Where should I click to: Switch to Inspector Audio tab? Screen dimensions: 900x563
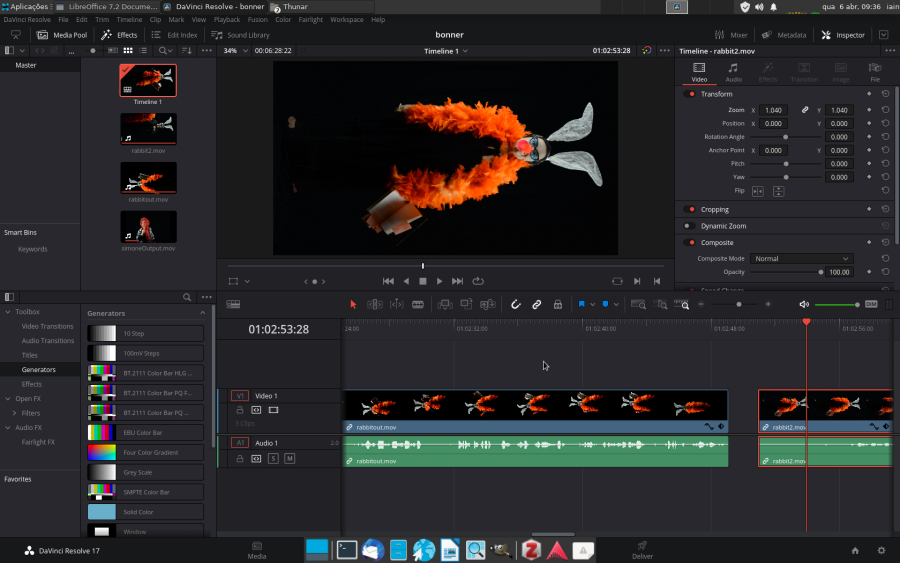(733, 72)
